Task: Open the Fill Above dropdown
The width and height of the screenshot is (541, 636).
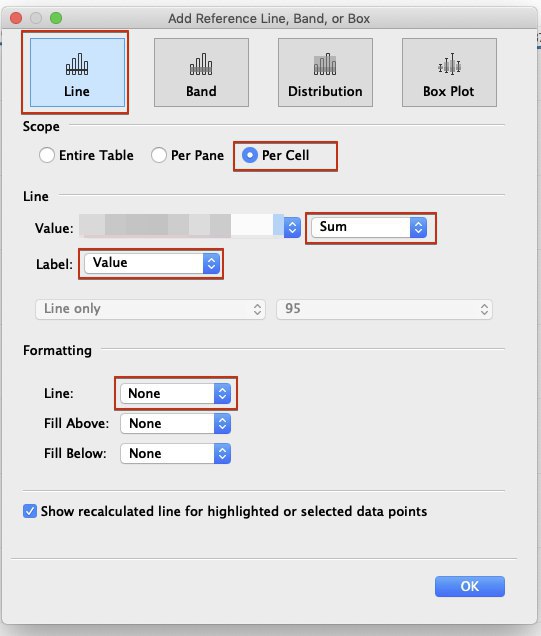Action: click(176, 423)
